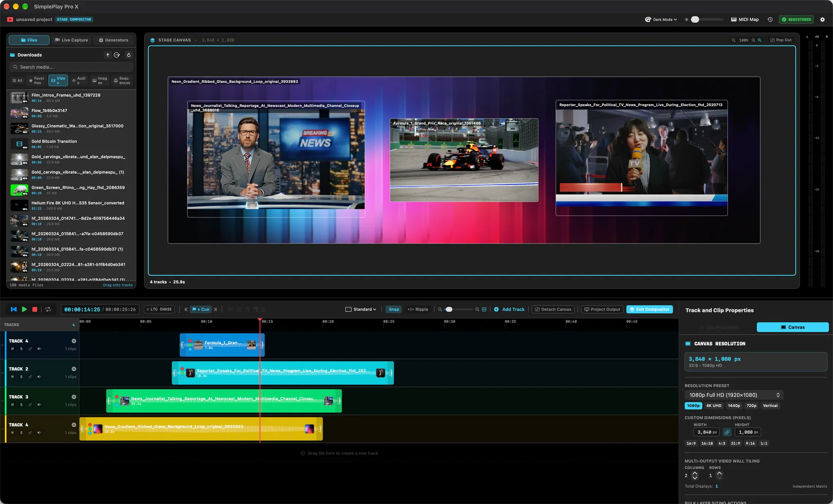Filter media by Sequences
The image size is (833, 504).
click(x=122, y=81)
